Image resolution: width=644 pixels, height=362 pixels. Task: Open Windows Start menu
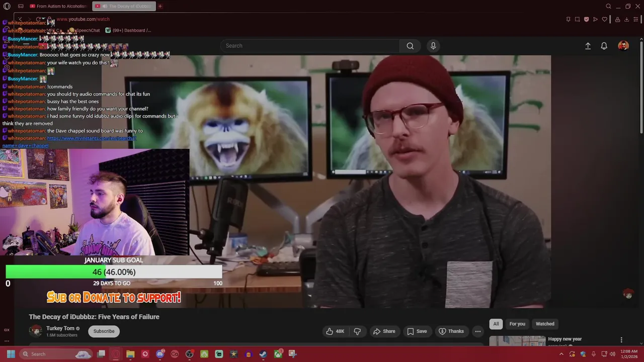coord(11,354)
